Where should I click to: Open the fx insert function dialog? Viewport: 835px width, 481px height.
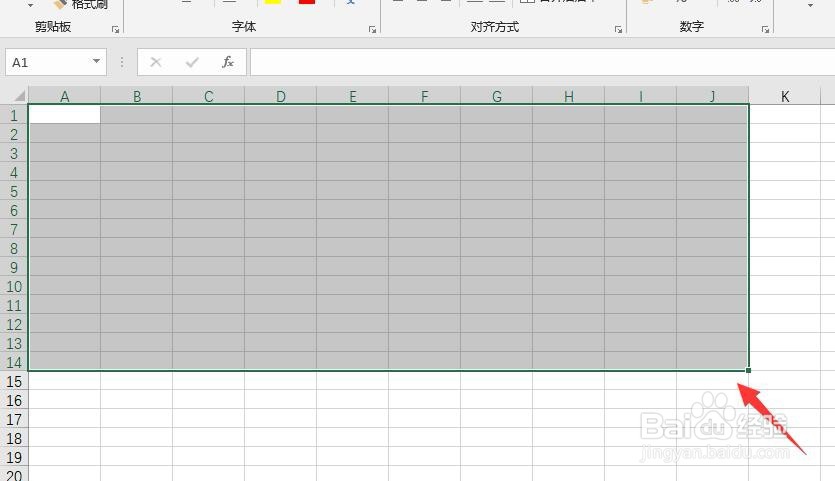click(228, 62)
